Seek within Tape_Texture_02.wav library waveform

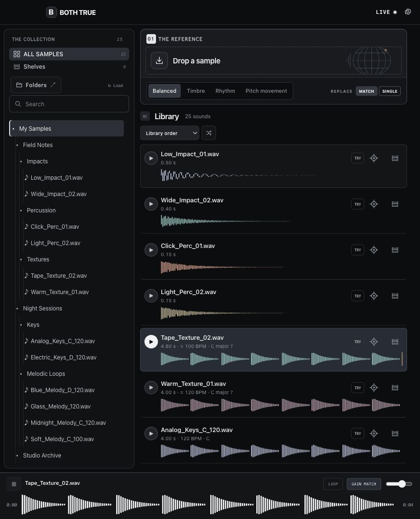pyautogui.click(x=282, y=359)
